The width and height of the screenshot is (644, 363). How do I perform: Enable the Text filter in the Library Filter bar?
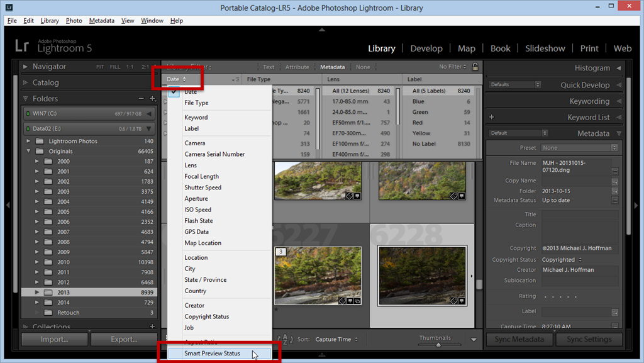[x=269, y=67]
